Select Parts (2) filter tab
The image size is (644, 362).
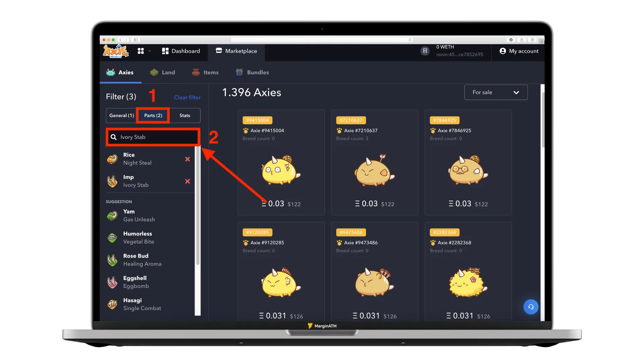pos(153,115)
